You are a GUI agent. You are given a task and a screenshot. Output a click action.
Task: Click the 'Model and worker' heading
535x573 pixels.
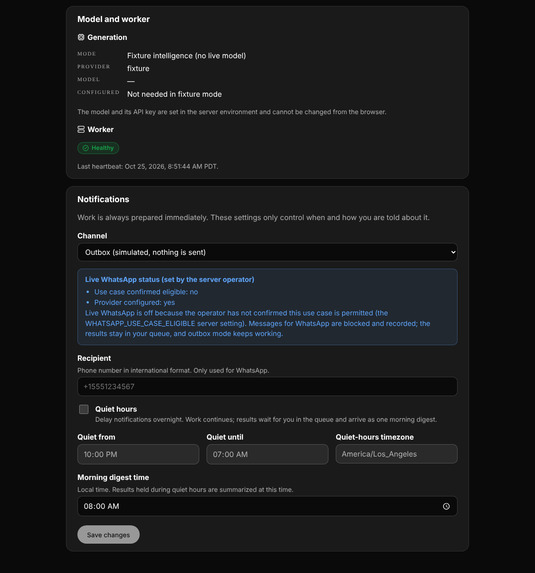(x=113, y=19)
